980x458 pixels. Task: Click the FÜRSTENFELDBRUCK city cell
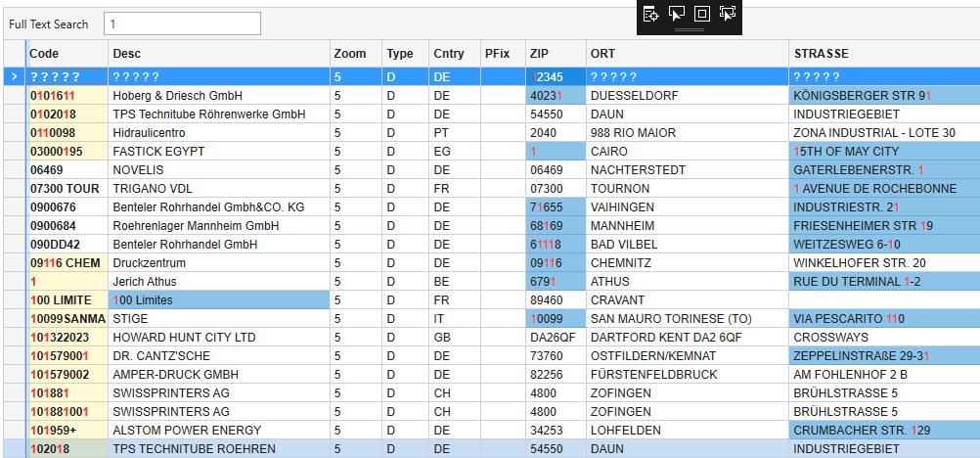click(x=688, y=374)
